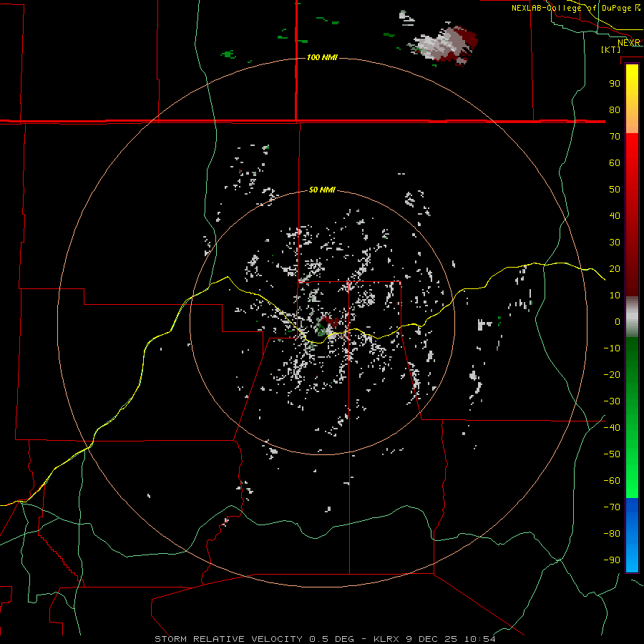Click the positive 50 scale label
The height and width of the screenshot is (644, 644).
615,190
